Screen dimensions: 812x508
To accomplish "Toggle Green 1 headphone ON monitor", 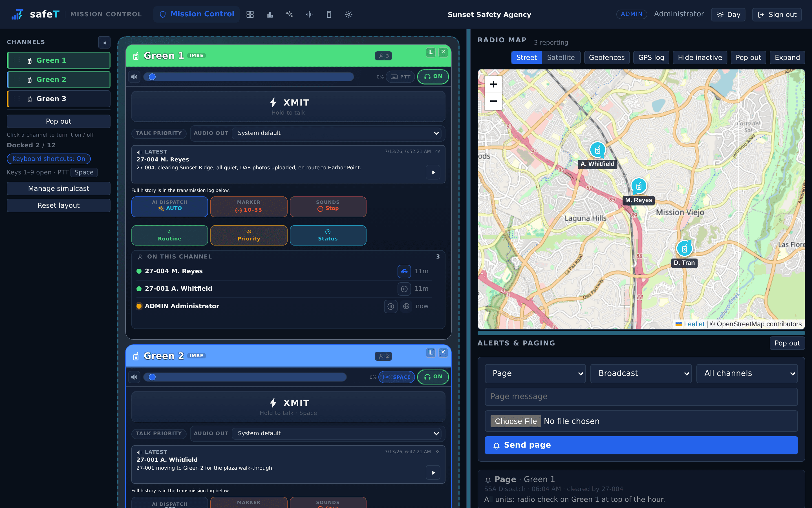I will (433, 76).
